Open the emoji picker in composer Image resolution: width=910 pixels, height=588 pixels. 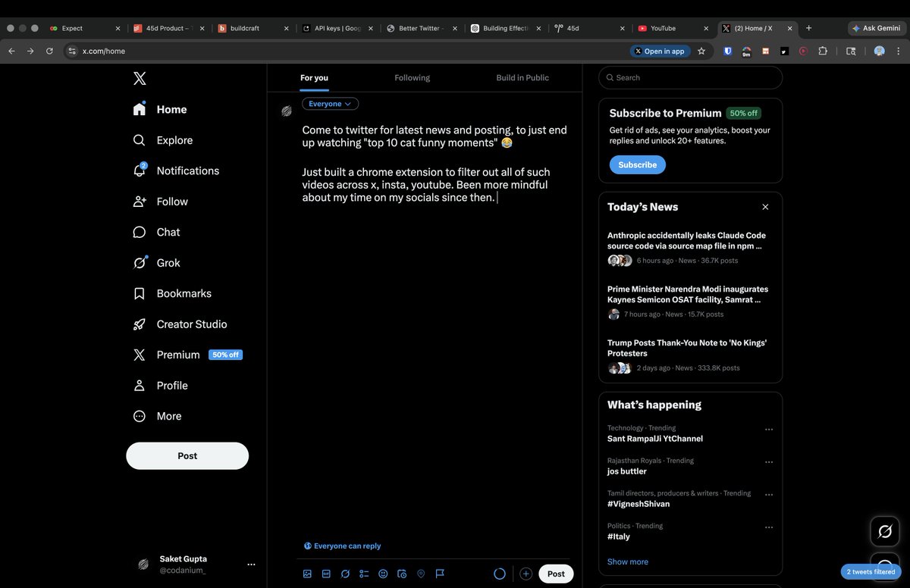[383, 574]
